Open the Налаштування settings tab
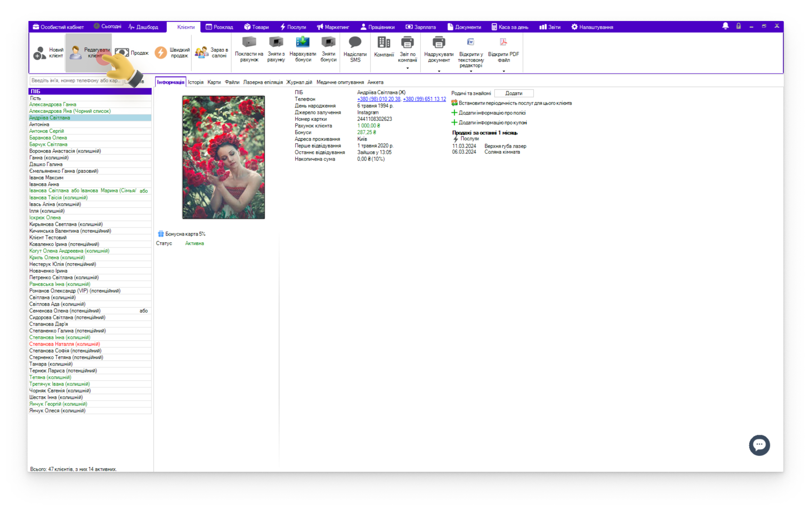 (x=592, y=27)
